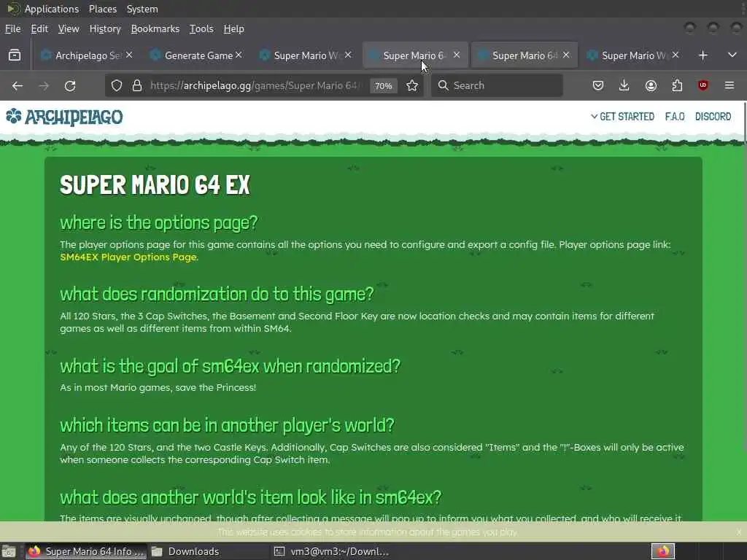Dismiss the cookie notice banner

point(738,532)
